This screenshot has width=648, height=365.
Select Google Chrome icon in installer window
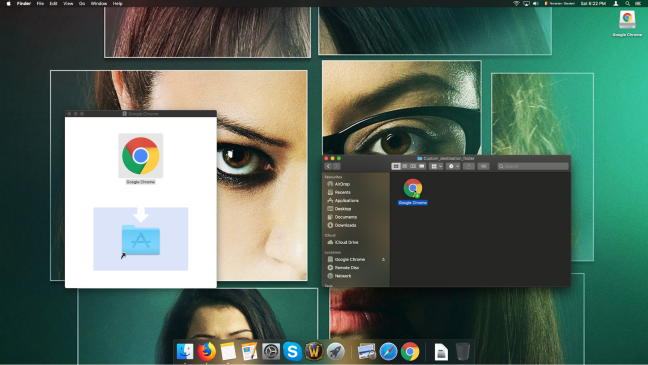[x=141, y=155]
